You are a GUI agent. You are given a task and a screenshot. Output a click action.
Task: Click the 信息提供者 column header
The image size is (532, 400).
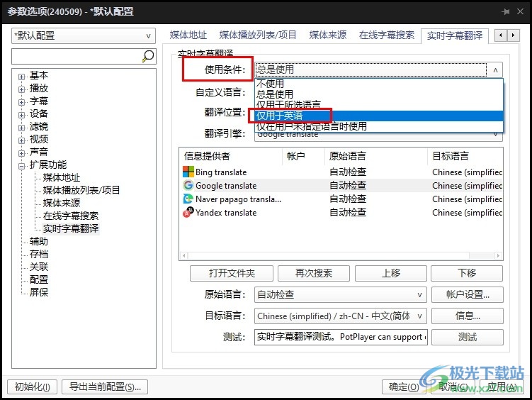coord(231,156)
